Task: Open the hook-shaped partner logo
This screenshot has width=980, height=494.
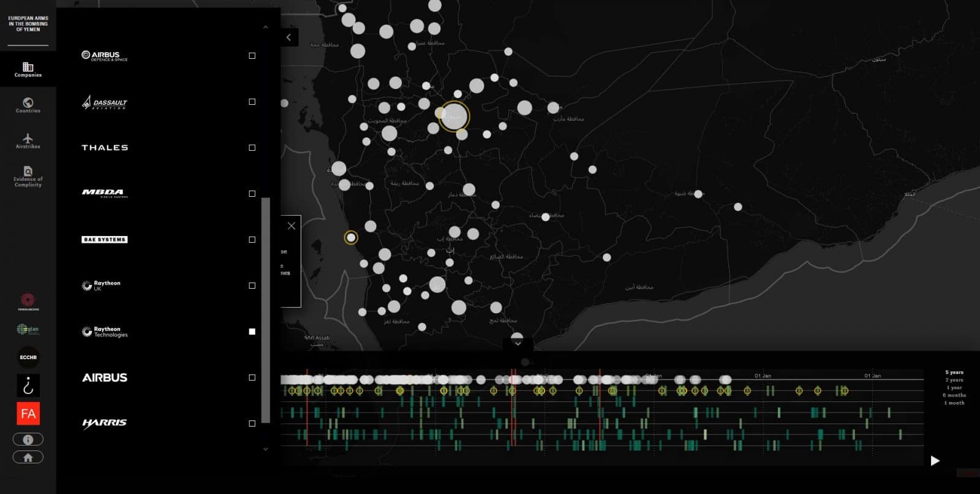Action: click(28, 386)
